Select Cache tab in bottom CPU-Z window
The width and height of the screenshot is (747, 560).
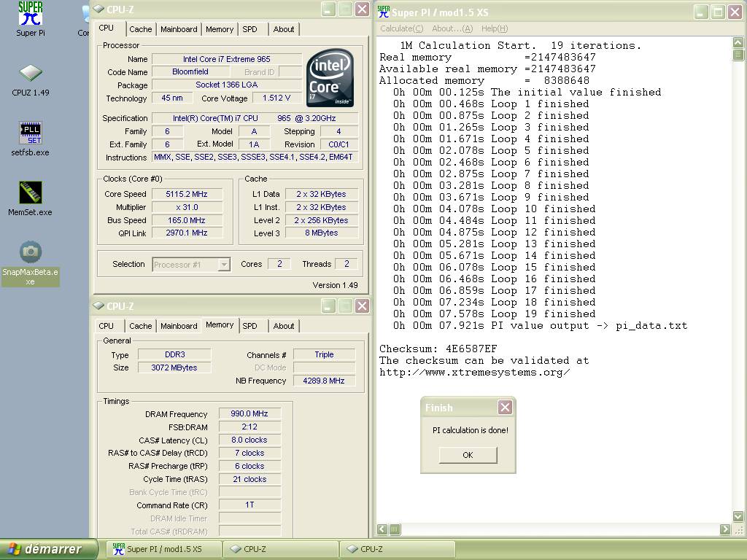[x=141, y=326]
